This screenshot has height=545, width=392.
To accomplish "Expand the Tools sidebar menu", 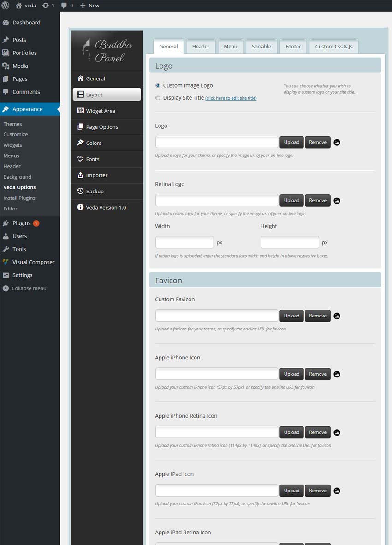I will 18,249.
